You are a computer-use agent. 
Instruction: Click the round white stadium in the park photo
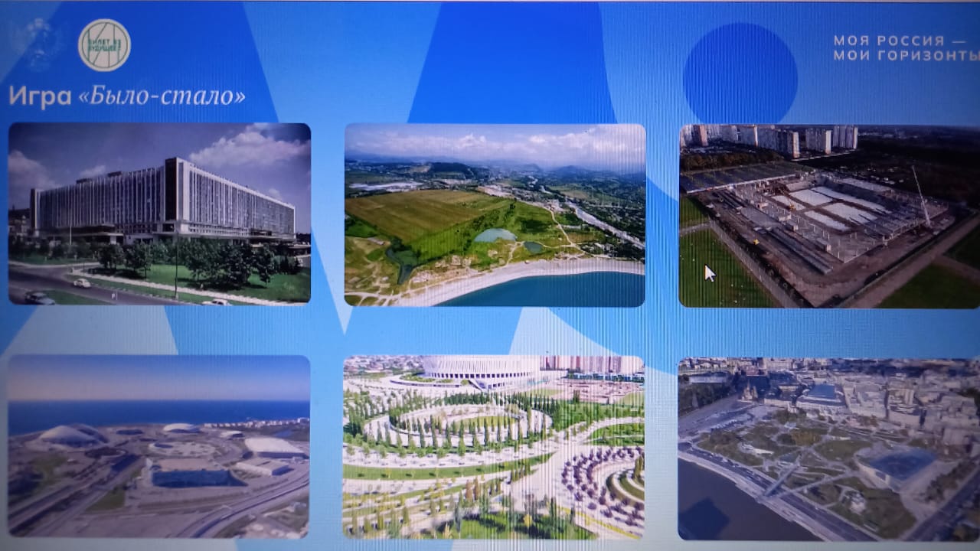click(x=481, y=369)
